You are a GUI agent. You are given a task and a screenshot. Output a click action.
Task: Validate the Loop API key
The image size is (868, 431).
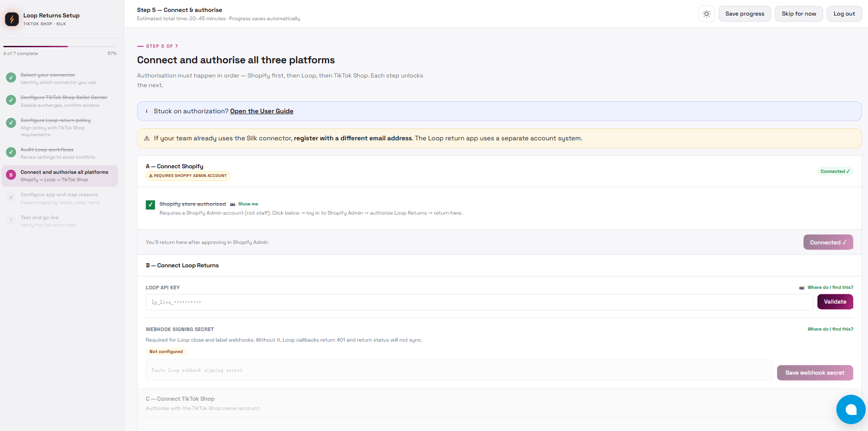click(835, 302)
